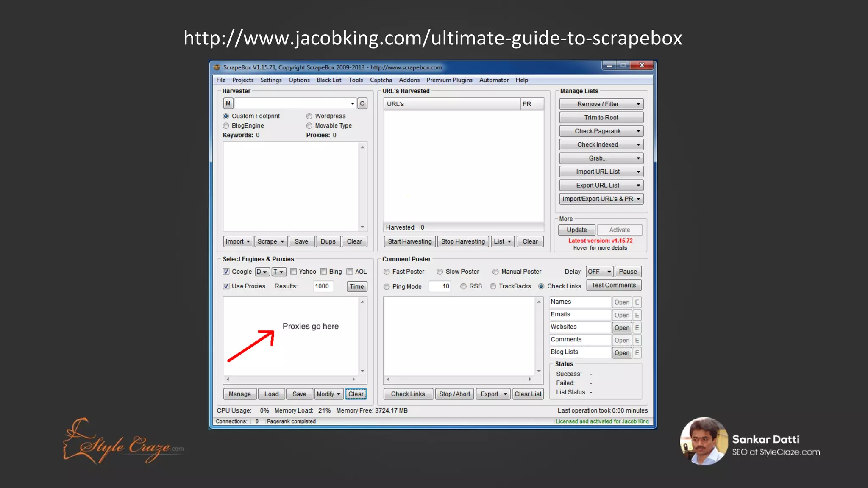Image resolution: width=868 pixels, height=488 pixels.
Task: Click the M button in Harvester
Action: pyautogui.click(x=228, y=103)
